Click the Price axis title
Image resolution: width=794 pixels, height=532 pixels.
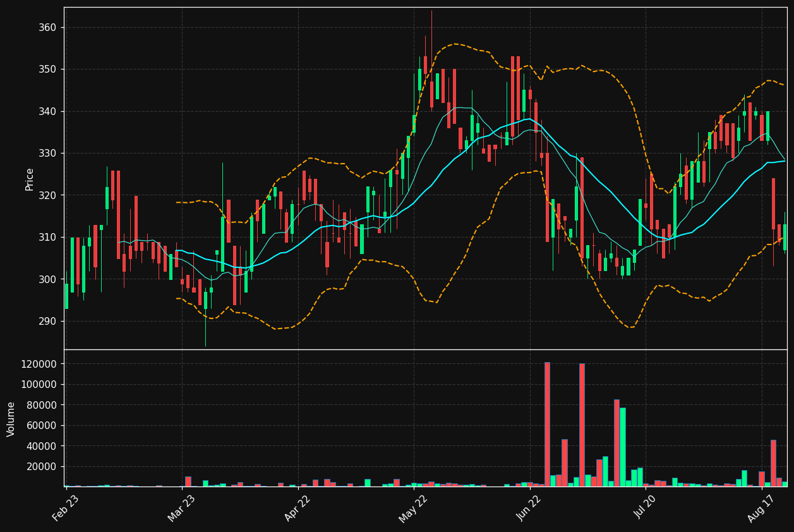click(30, 179)
